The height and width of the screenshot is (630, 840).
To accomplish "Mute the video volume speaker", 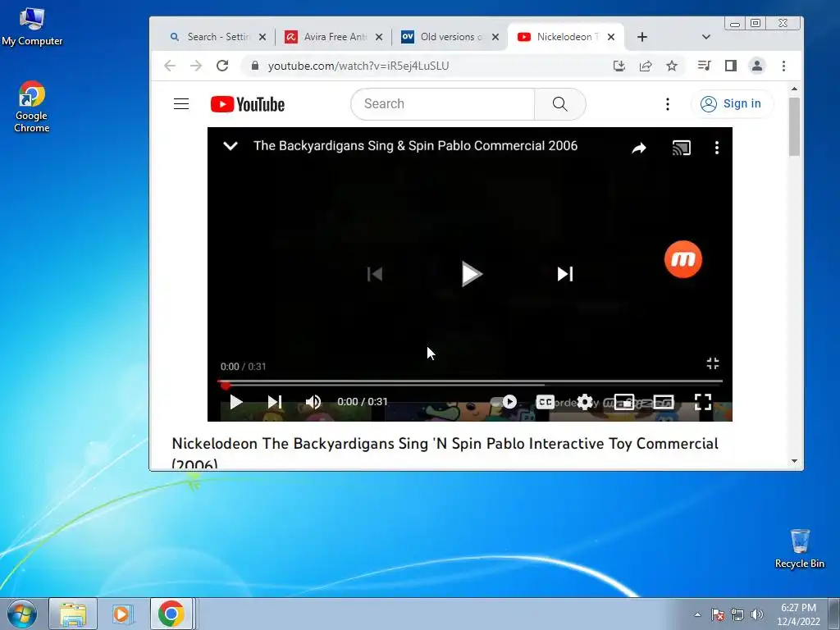I will 313,402.
